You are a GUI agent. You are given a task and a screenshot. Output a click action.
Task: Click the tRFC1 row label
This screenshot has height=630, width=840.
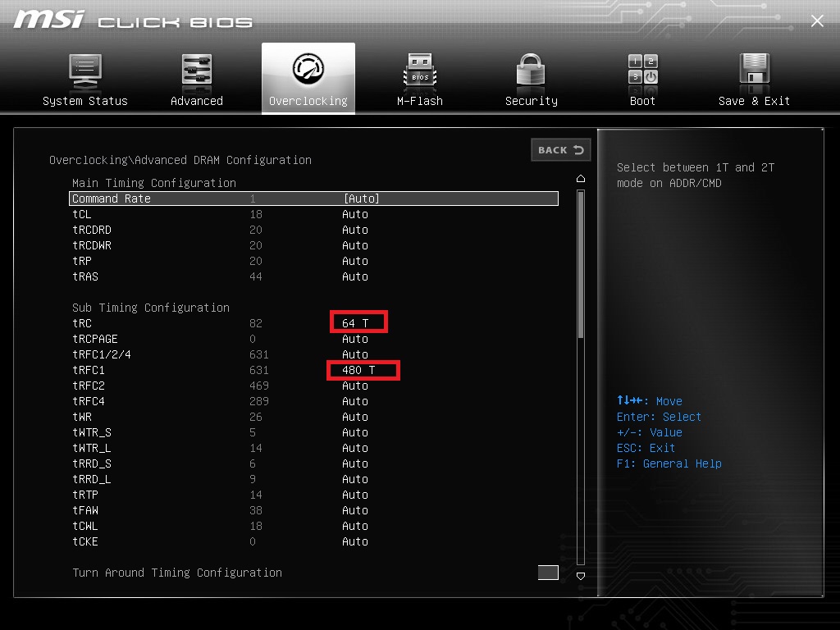(89, 370)
